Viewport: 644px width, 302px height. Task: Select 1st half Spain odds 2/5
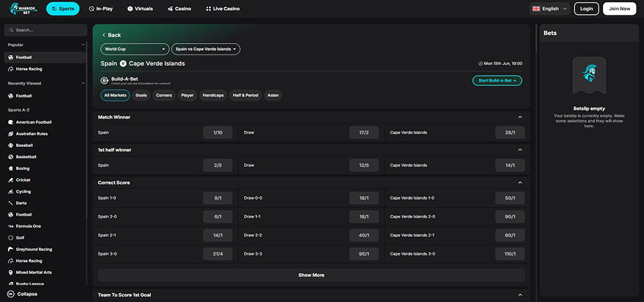217,165
